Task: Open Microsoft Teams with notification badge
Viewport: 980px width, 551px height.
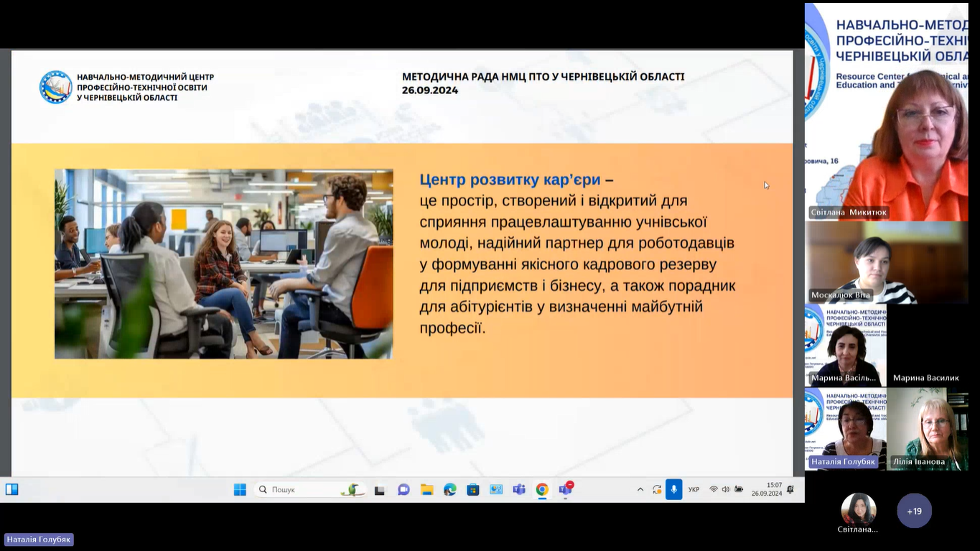Action: click(x=566, y=490)
